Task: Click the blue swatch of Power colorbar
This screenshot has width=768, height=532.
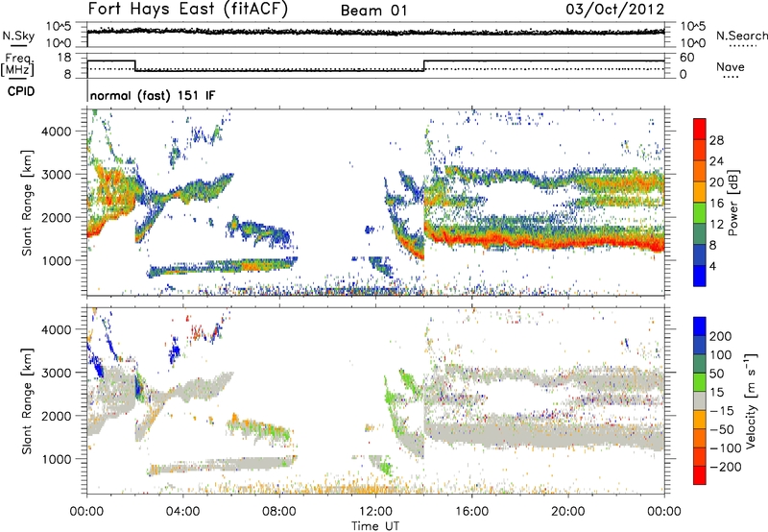Action: (x=700, y=276)
